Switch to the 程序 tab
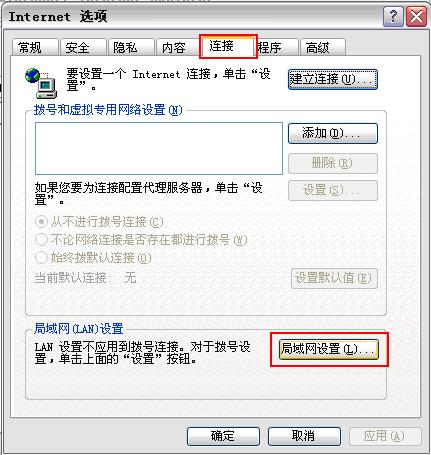431x455 pixels. pyautogui.click(x=277, y=47)
